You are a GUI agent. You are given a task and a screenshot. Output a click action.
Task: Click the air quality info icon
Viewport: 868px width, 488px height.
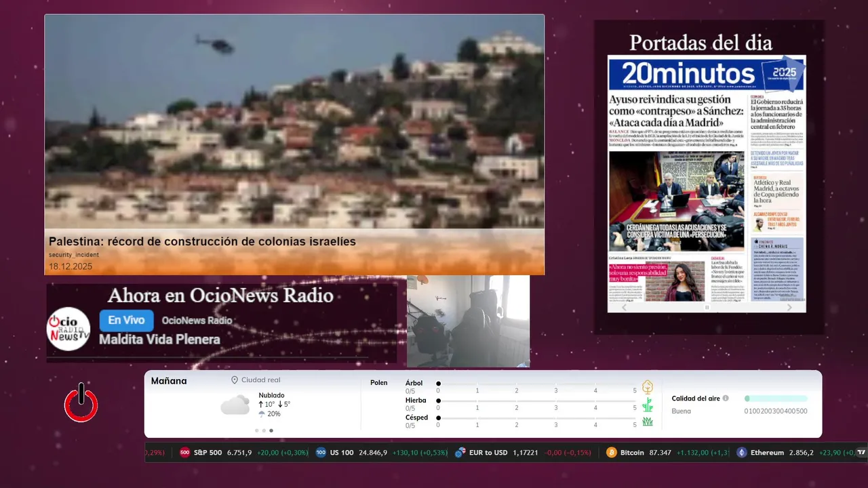point(726,399)
